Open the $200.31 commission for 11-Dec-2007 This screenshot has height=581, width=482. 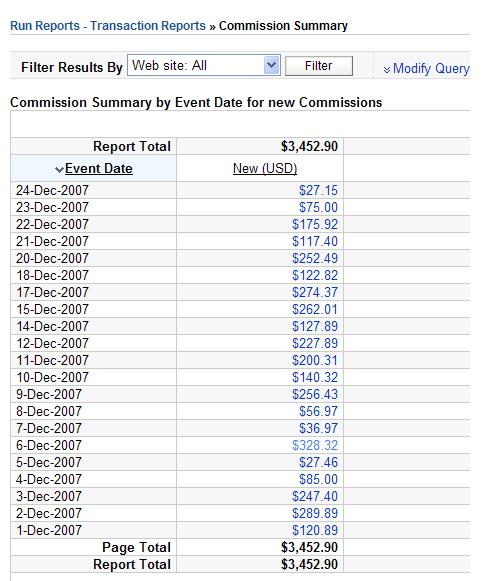tap(315, 361)
